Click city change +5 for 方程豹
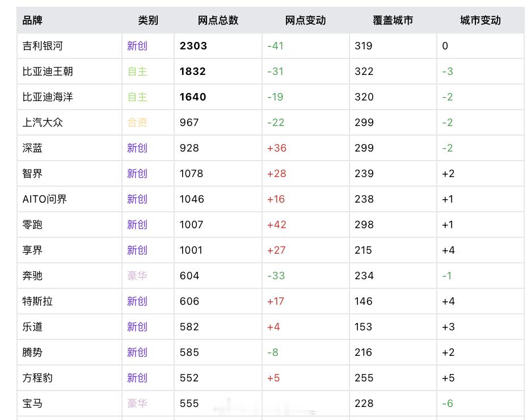 (448, 378)
